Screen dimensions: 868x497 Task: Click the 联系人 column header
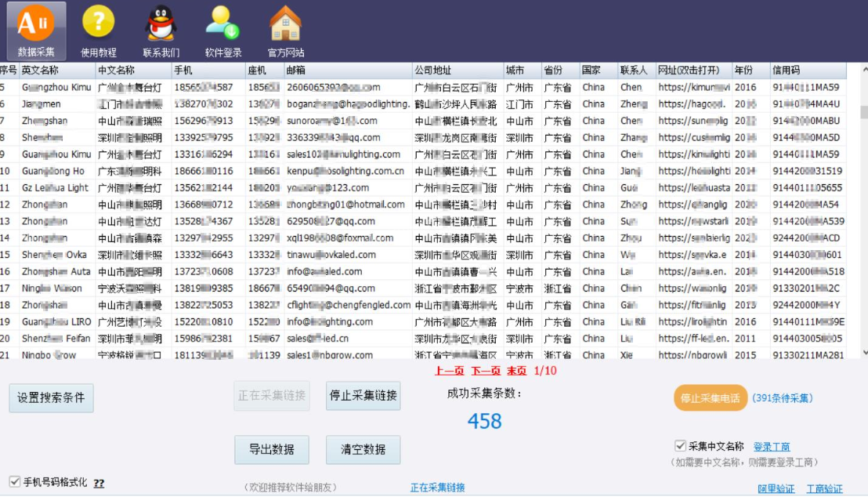[637, 71]
